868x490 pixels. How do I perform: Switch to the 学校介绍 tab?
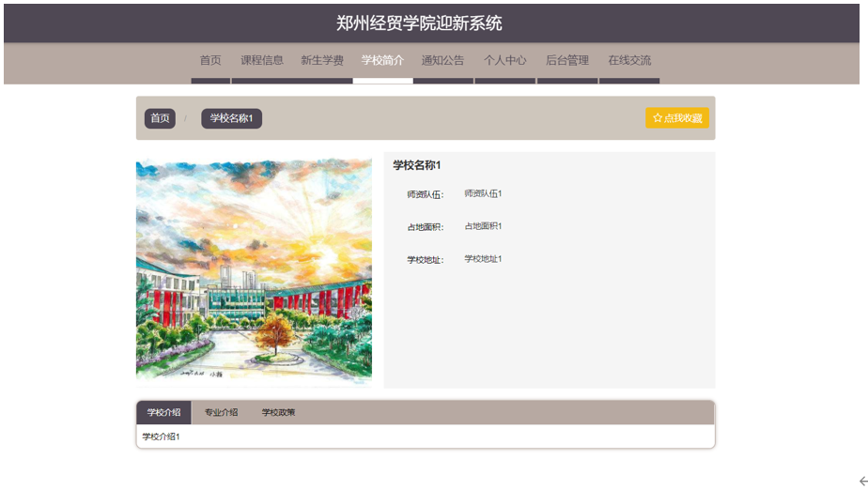(163, 413)
